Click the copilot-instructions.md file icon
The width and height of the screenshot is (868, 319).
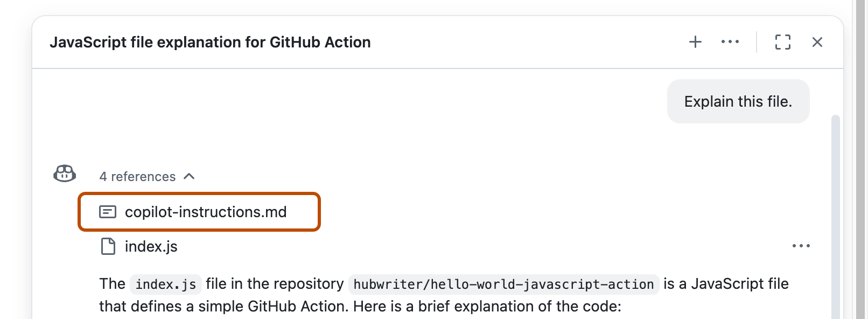(x=108, y=212)
